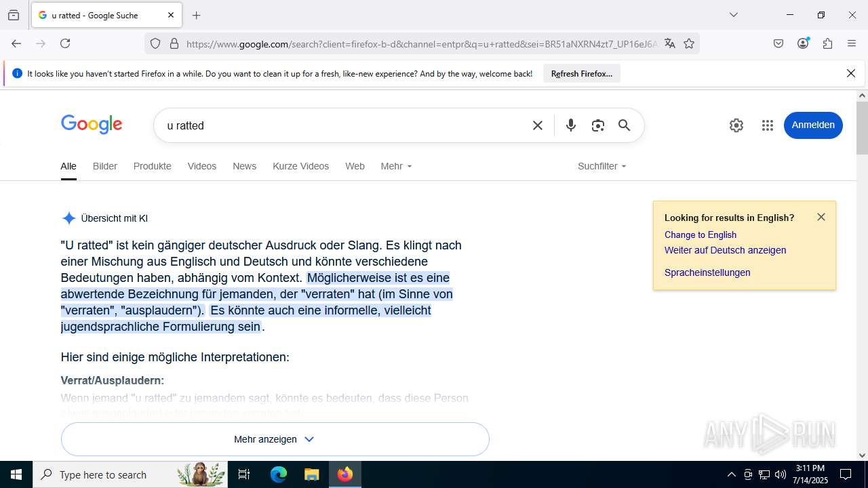Bookmark this page with the star
The width and height of the screenshot is (868, 488).
coord(689,43)
